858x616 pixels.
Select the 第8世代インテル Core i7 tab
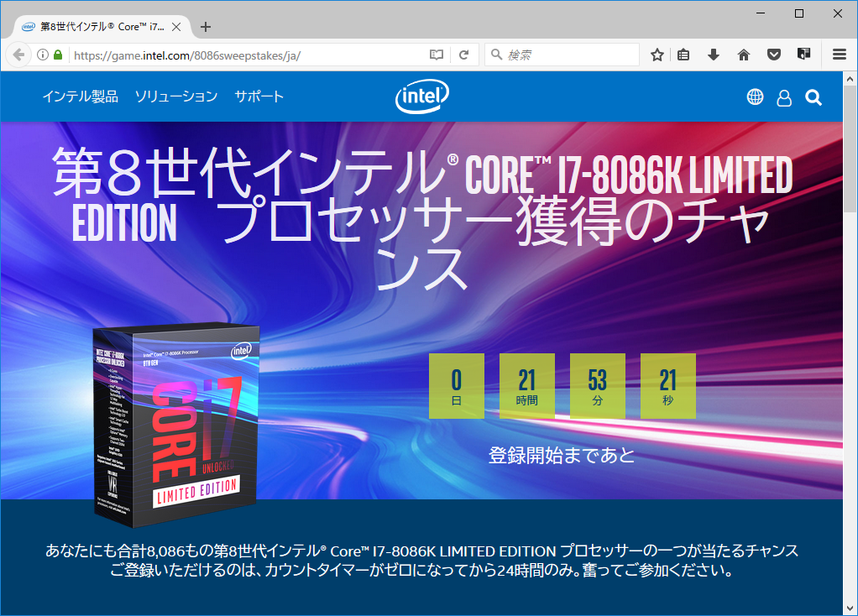click(102, 27)
